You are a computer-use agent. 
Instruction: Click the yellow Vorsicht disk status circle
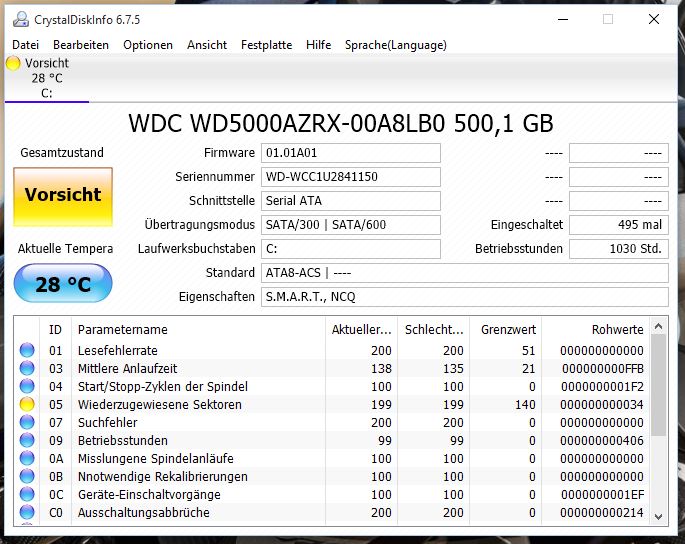pyautogui.click(x=13, y=63)
